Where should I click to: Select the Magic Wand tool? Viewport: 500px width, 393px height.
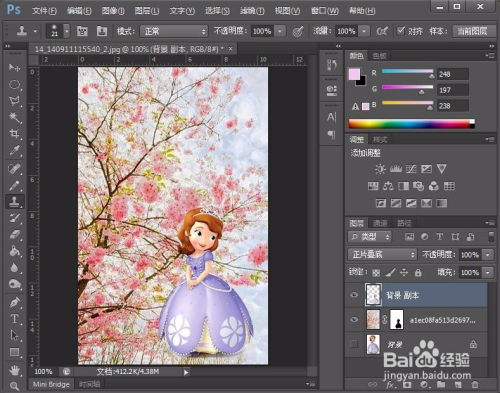14,117
